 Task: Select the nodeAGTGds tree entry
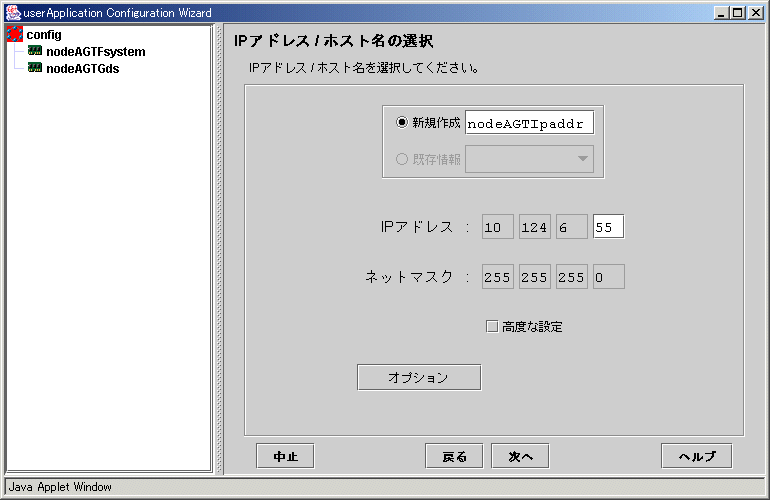click(82, 69)
